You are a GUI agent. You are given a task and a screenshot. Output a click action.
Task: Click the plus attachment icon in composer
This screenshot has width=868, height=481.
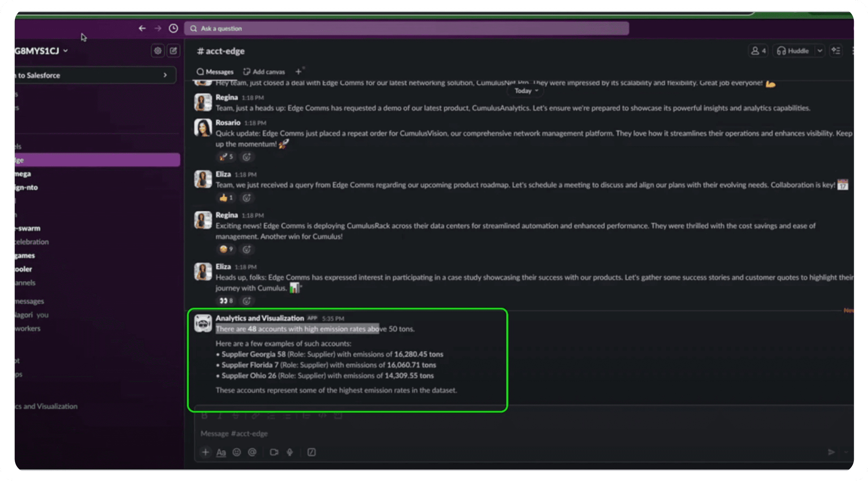(x=206, y=452)
